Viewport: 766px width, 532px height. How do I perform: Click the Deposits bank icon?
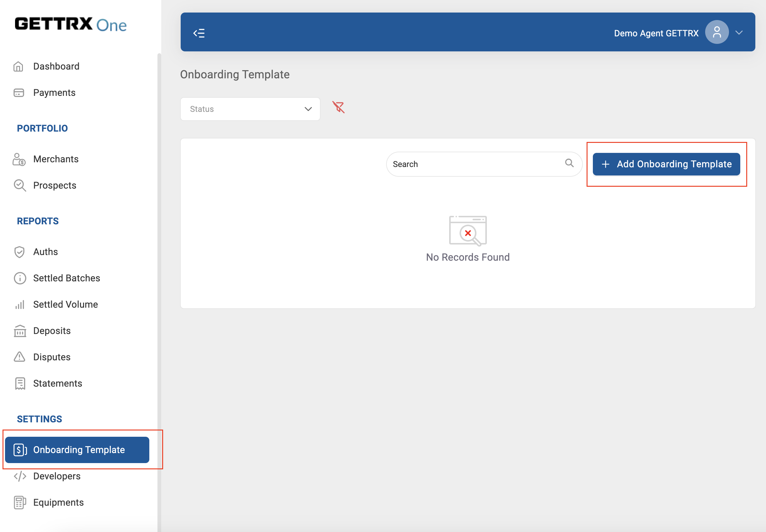(20, 331)
